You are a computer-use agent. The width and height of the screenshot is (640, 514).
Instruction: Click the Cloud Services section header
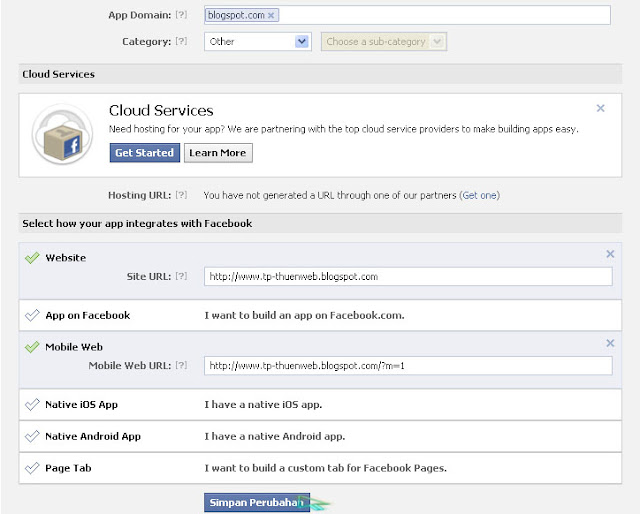[320, 74]
